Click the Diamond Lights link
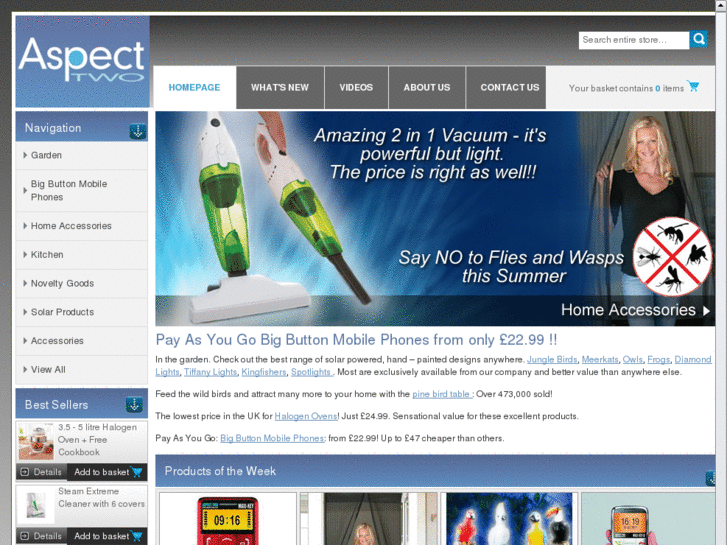Viewport: 727px width, 545px height. pyautogui.click(x=693, y=359)
